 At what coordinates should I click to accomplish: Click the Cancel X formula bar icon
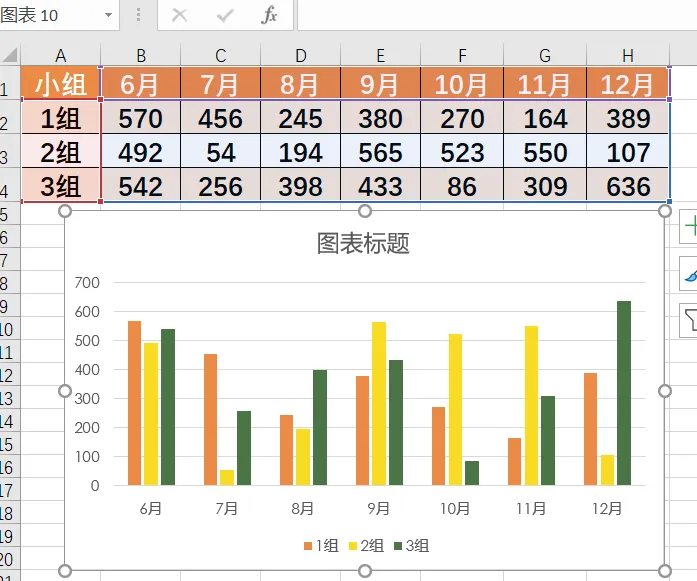point(180,15)
